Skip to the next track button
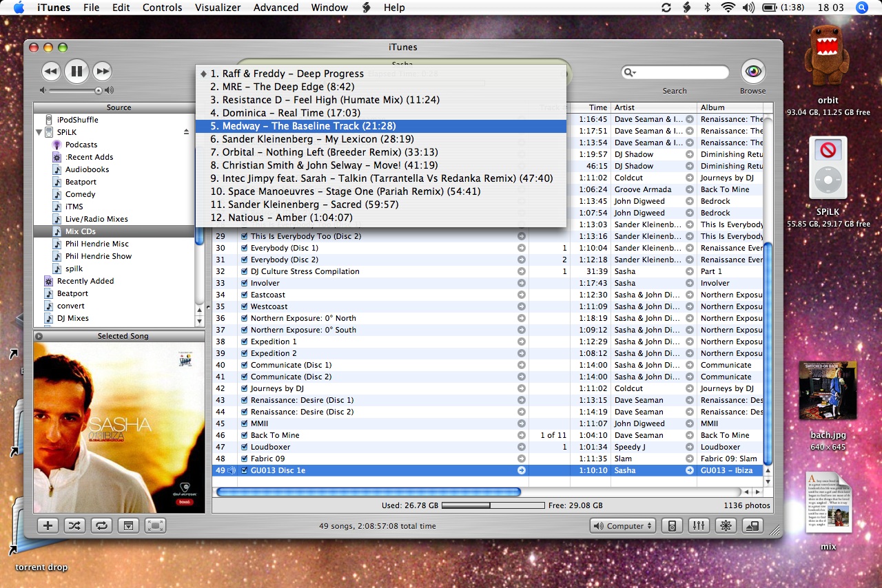 click(x=102, y=71)
